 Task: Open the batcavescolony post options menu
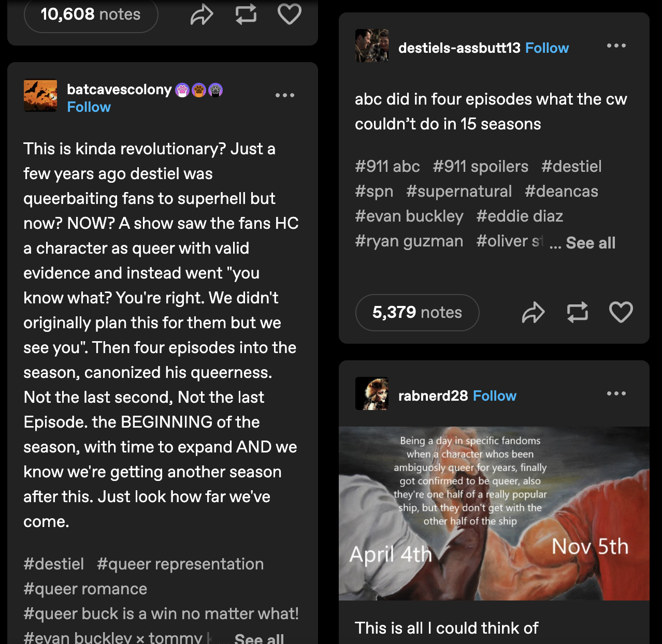point(285,95)
